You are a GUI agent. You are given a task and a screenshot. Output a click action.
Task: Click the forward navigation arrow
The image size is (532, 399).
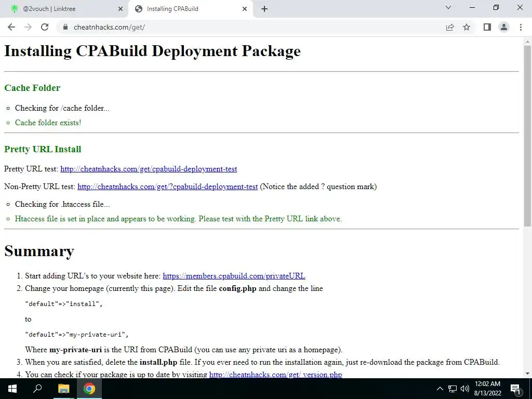28,27
